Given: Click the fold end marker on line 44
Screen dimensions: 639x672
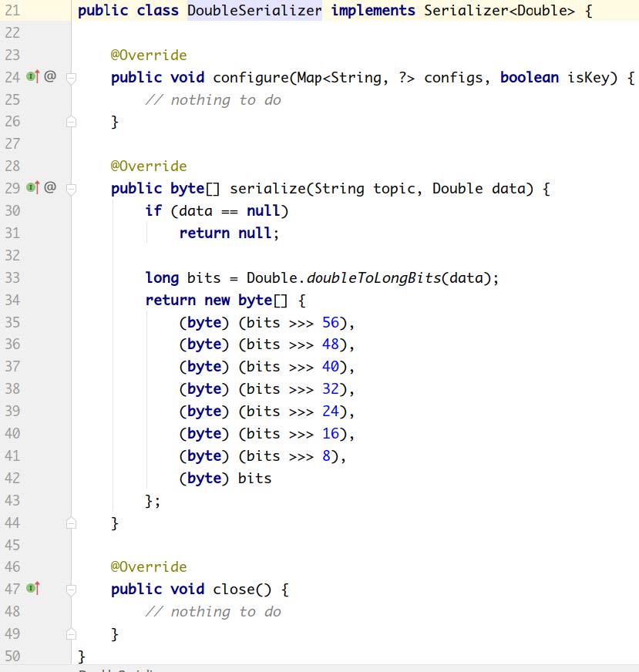Looking at the screenshot, I should pyautogui.click(x=72, y=523).
